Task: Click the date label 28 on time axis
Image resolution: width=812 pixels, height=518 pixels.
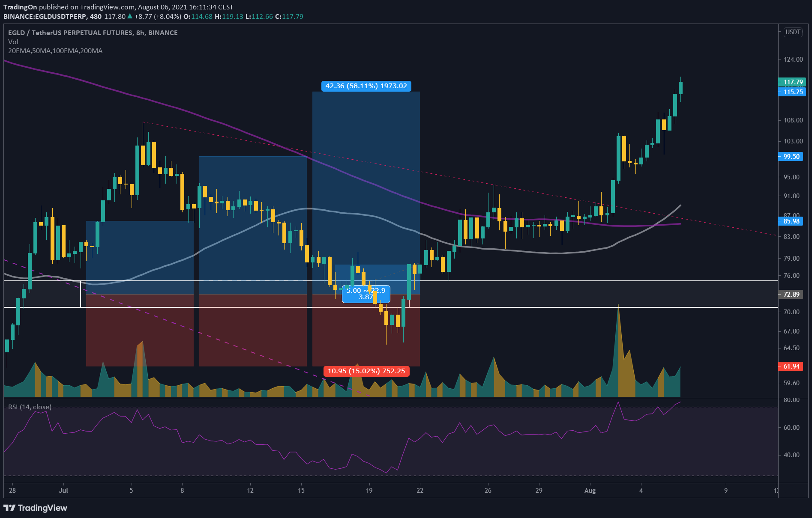Action: [12, 491]
